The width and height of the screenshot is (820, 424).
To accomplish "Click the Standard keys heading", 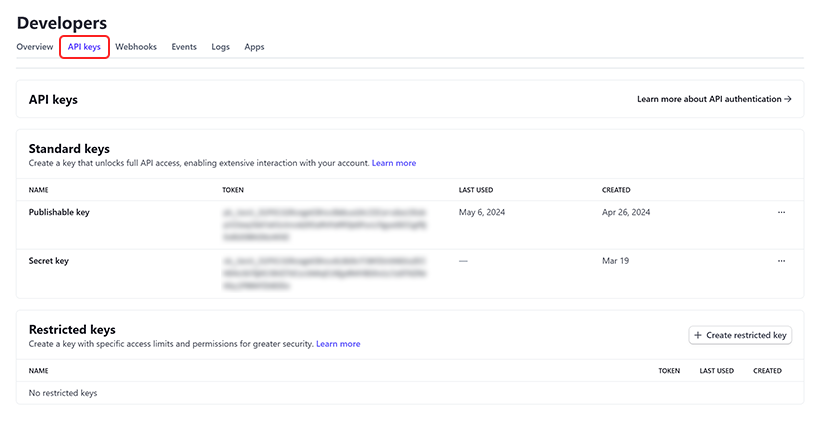I will click(x=69, y=149).
